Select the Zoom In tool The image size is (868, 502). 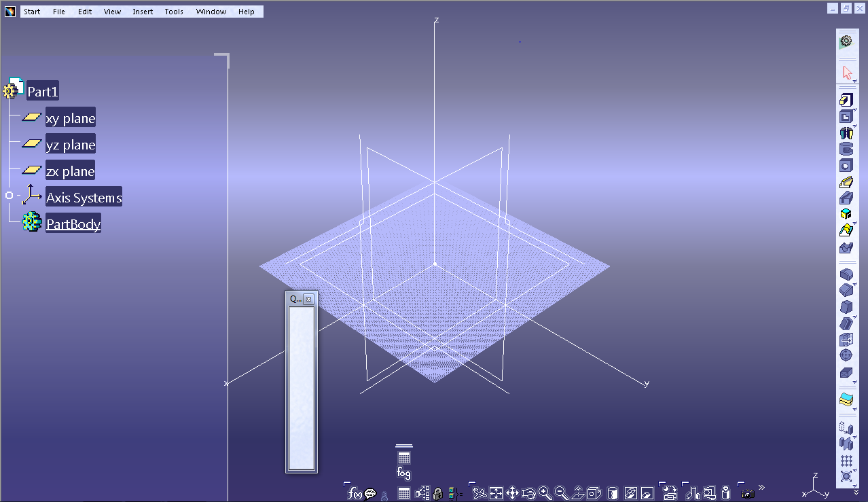[x=545, y=492]
